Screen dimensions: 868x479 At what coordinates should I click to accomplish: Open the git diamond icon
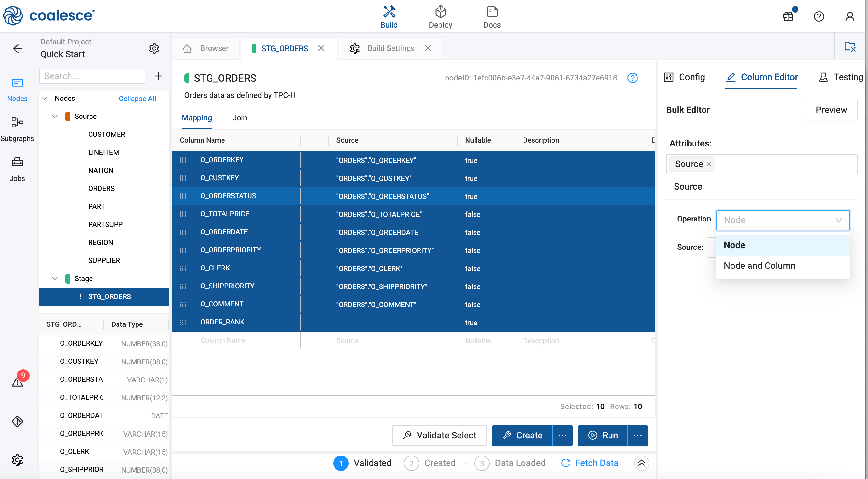(x=17, y=421)
